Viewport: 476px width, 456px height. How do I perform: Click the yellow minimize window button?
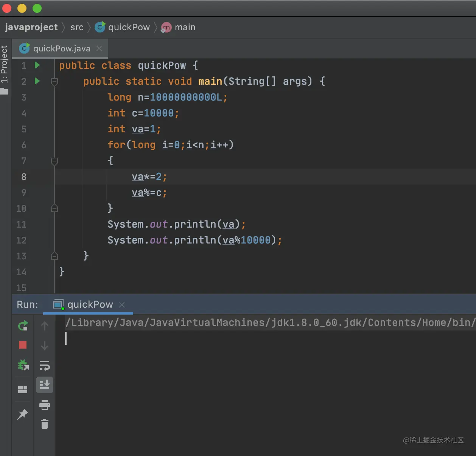click(x=22, y=8)
